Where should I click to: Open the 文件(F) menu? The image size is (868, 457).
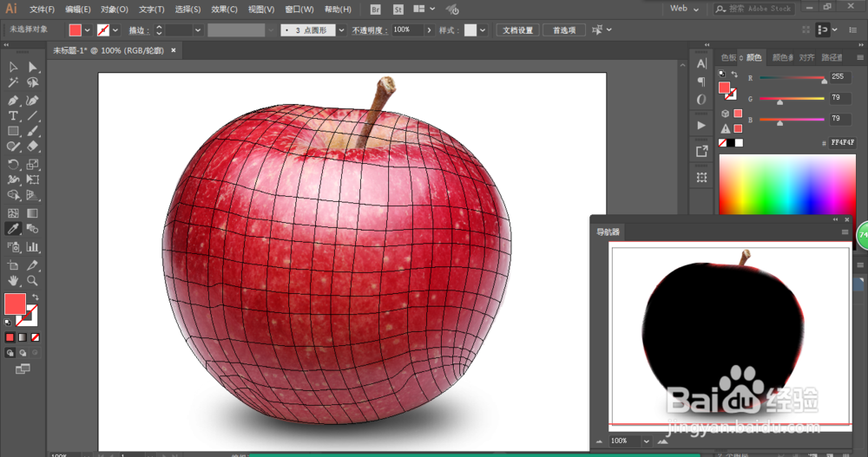click(x=42, y=10)
